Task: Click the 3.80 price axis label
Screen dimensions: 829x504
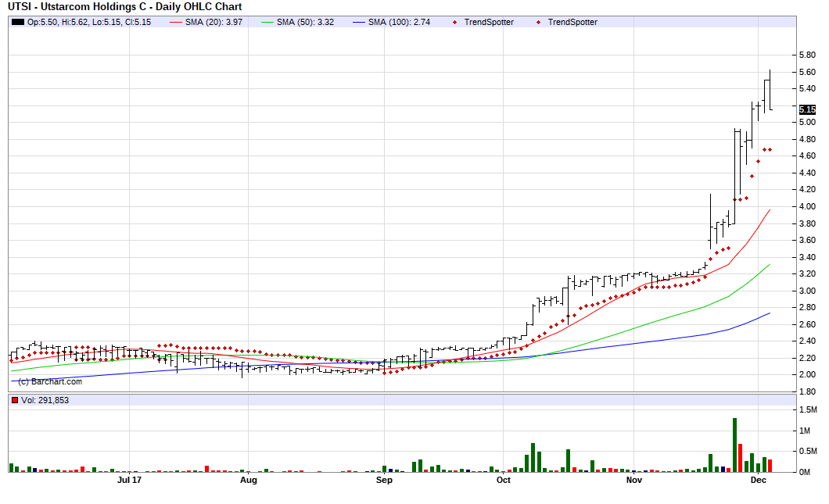Action: coord(807,223)
